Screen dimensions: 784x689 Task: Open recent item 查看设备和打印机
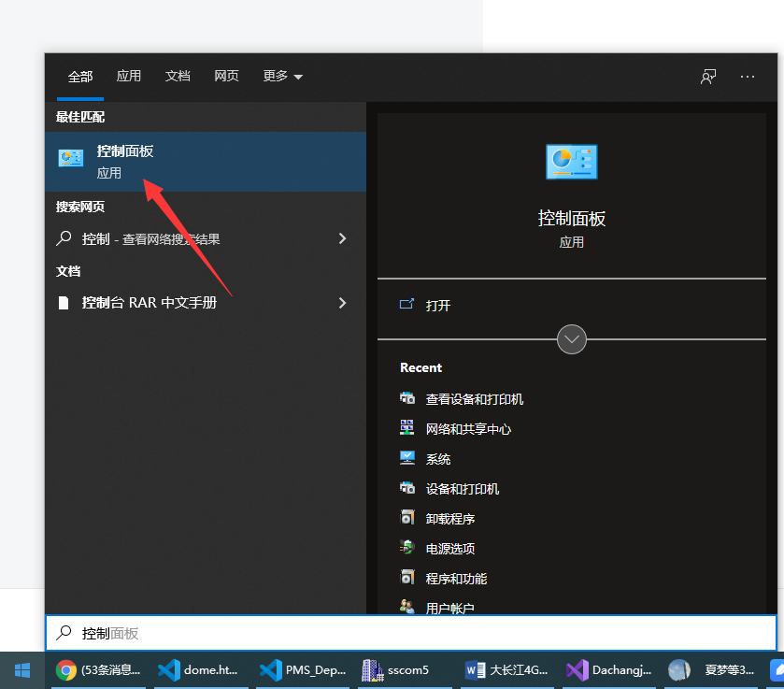coord(474,399)
